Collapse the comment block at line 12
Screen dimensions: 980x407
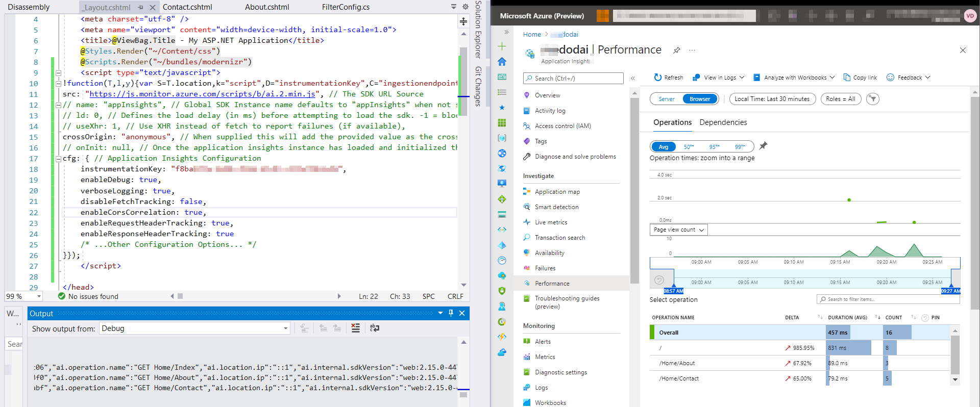[58, 105]
